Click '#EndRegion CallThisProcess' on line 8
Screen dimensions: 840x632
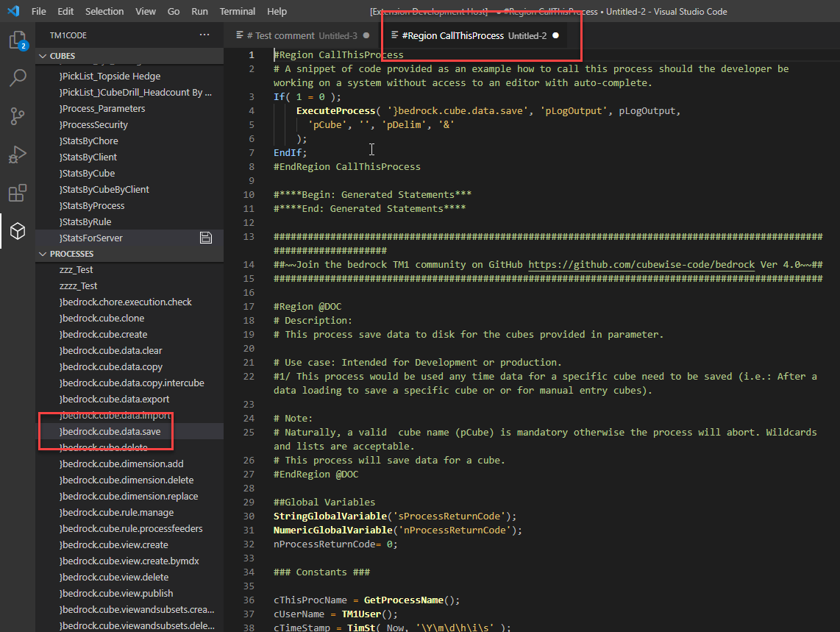click(x=347, y=166)
